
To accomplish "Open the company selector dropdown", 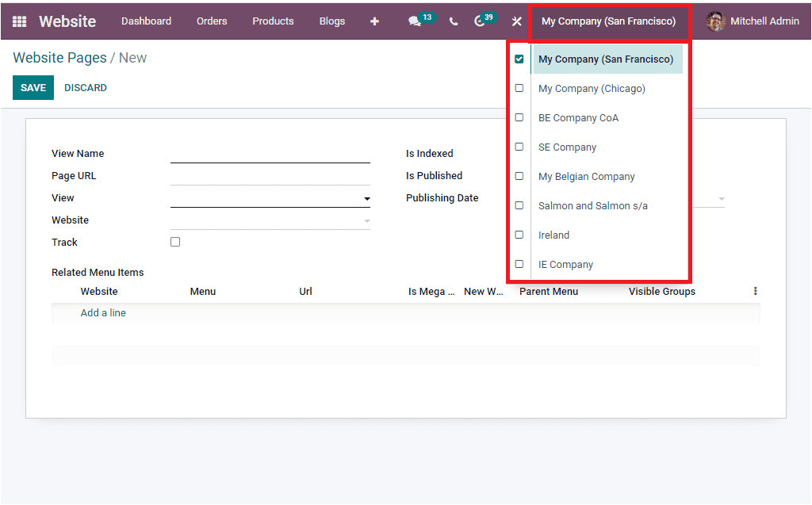I will pyautogui.click(x=609, y=21).
